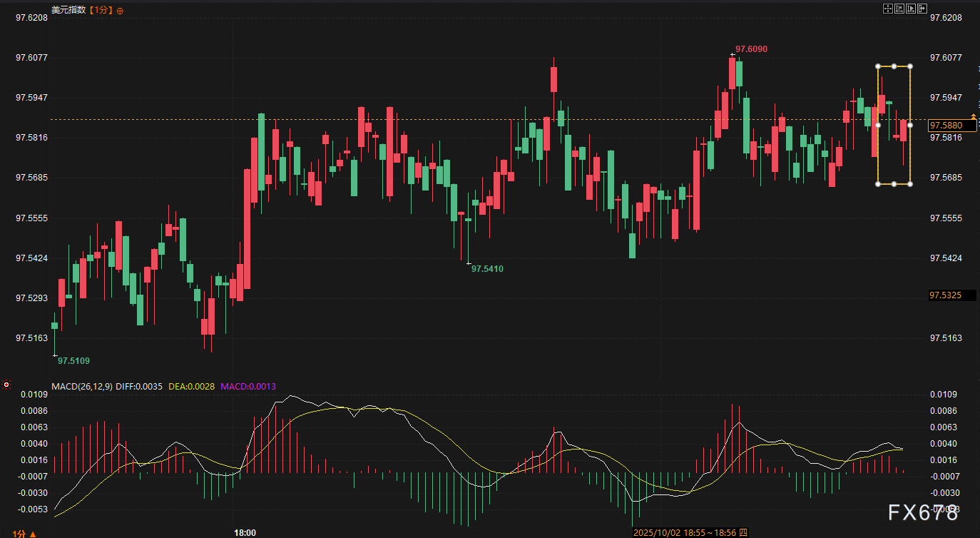Click the jump-to-chart-start icon at top right

(x=899, y=9)
